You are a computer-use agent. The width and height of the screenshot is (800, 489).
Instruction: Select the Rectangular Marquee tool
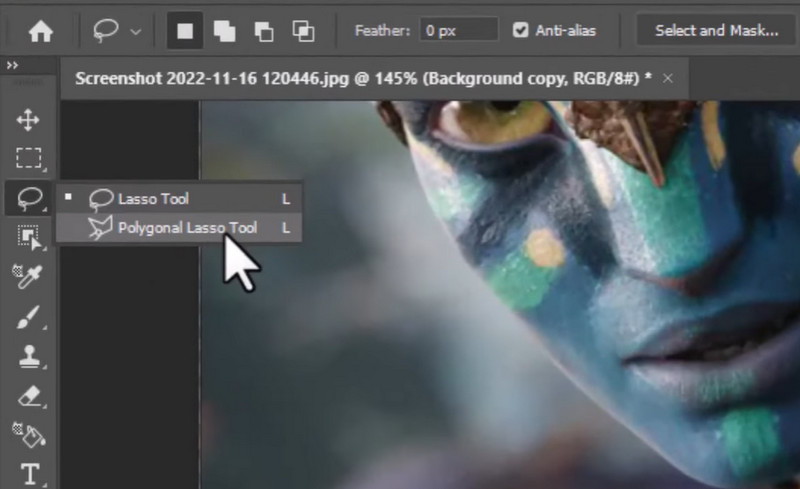point(28,158)
